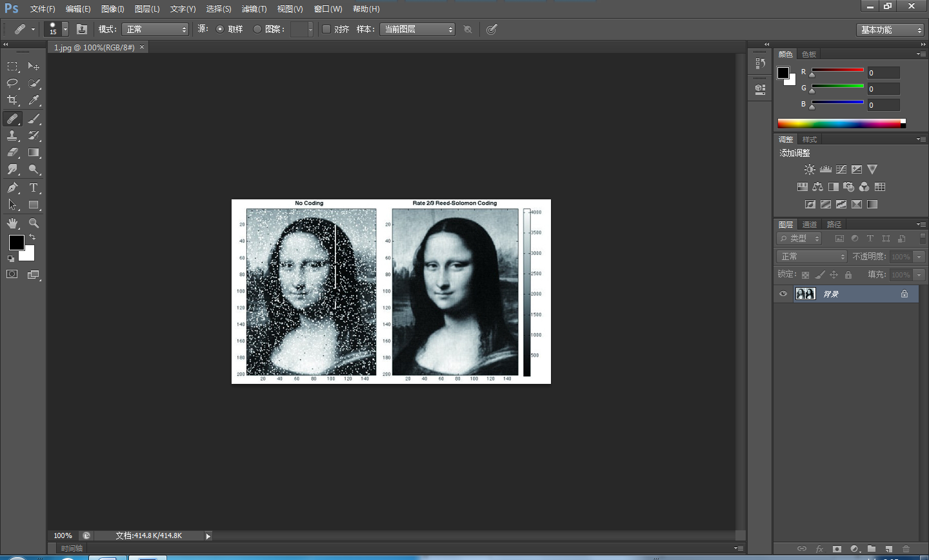This screenshot has width=929, height=560.
Task: Select the 图案 (Pattern) source radio button
Action: click(257, 29)
